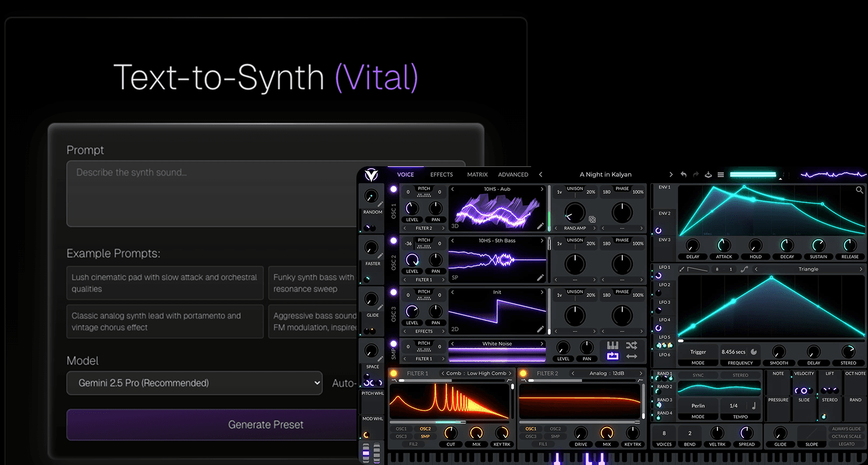Click the 8.456 secs frequency field

click(734, 352)
